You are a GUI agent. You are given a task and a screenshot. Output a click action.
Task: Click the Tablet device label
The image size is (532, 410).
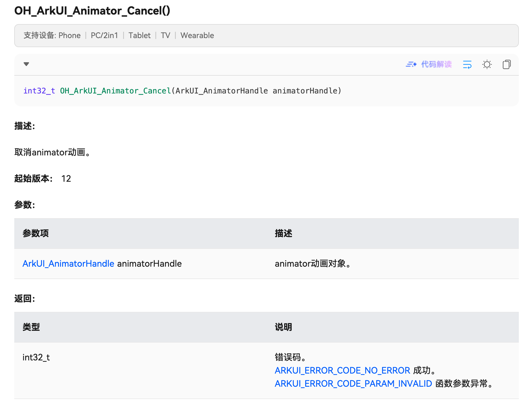(x=139, y=36)
